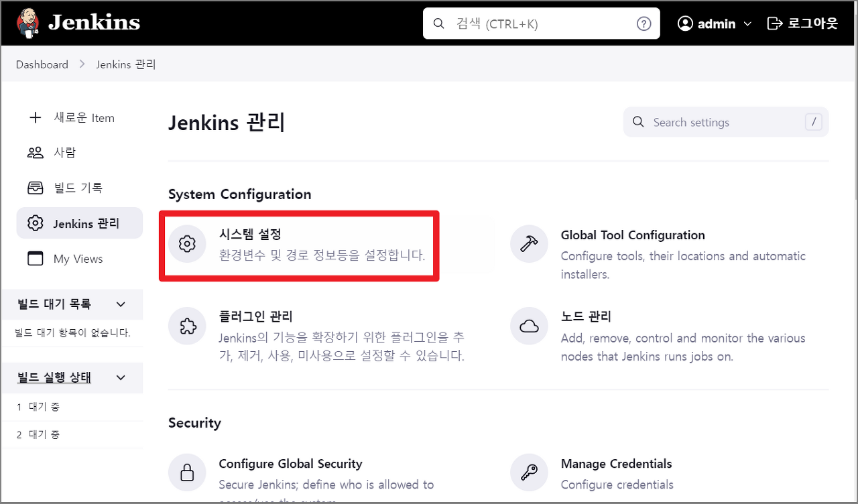
Task: Click the 로그아웃 logout button
Action: 802,23
